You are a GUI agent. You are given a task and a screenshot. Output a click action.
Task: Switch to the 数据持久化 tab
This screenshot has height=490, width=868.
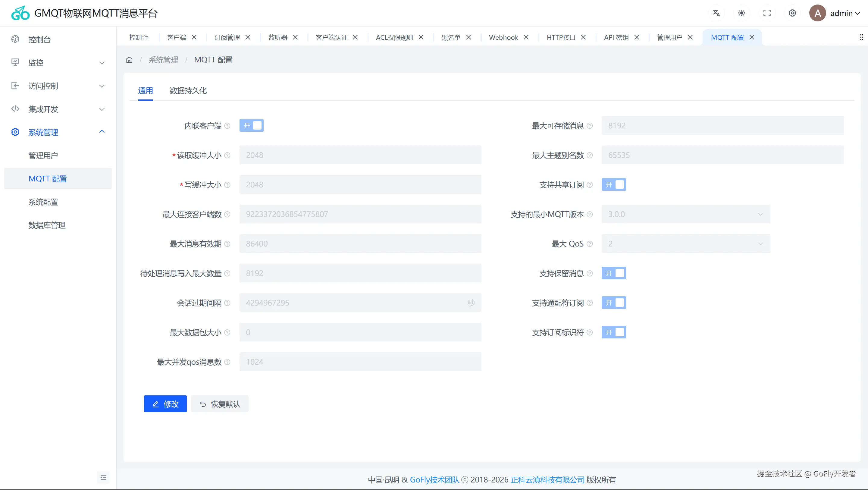(188, 91)
